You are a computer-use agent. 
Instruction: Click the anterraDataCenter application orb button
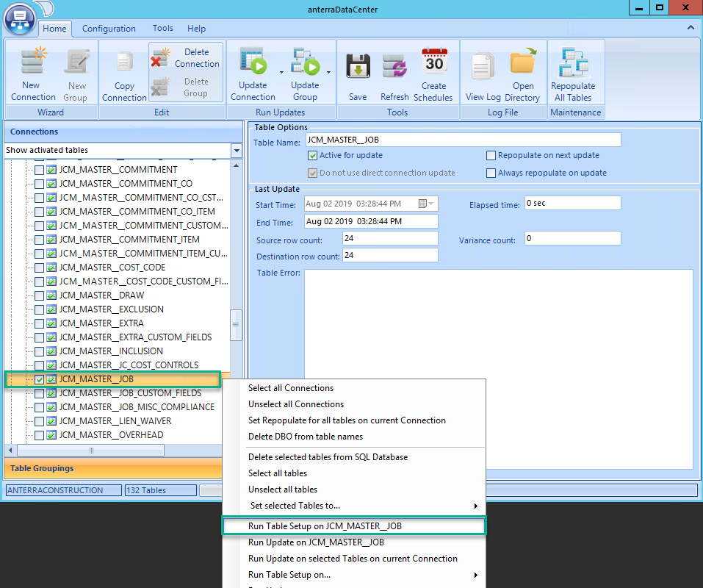tap(20, 19)
